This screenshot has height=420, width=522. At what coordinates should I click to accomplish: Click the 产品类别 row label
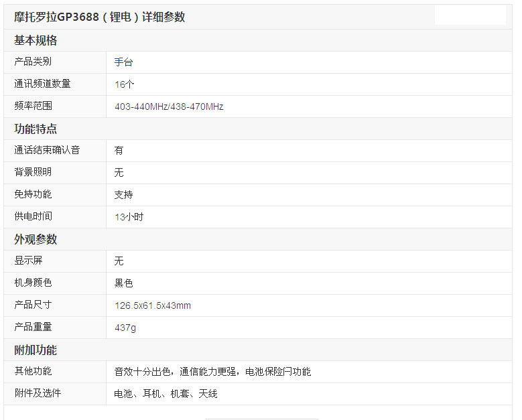(33, 62)
